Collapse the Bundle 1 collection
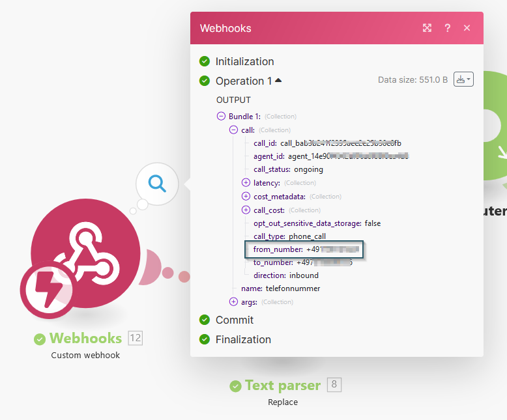 click(221, 117)
